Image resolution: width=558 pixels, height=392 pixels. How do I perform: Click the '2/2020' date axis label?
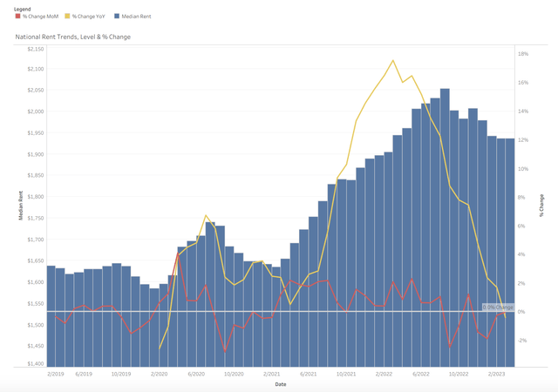[x=159, y=375]
